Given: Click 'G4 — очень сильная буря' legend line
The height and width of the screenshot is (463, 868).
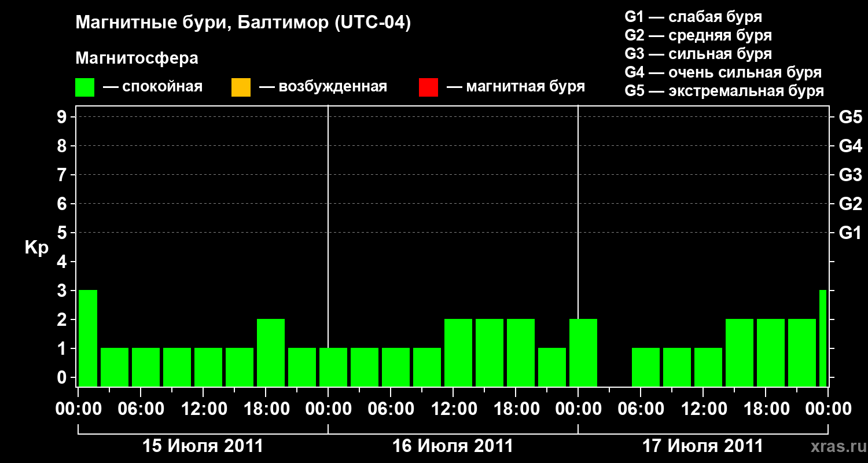Looking at the screenshot, I should pyautogui.click(x=723, y=72).
